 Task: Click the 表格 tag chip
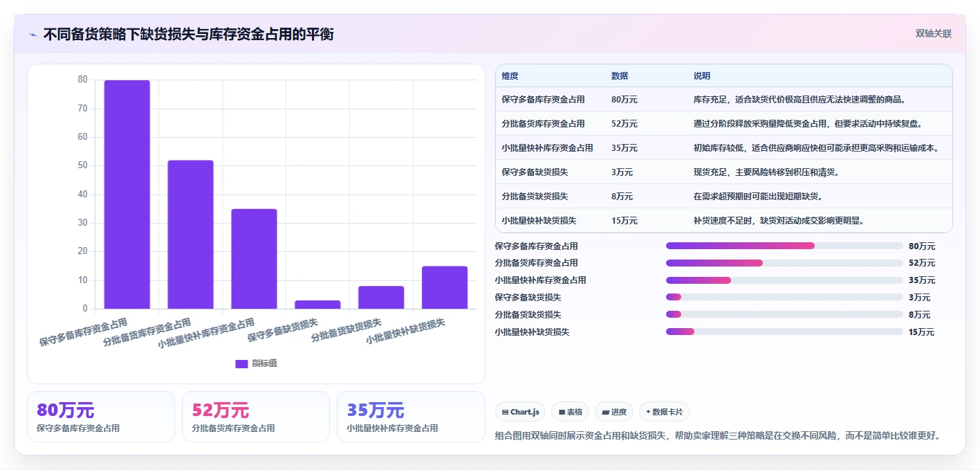tap(570, 412)
